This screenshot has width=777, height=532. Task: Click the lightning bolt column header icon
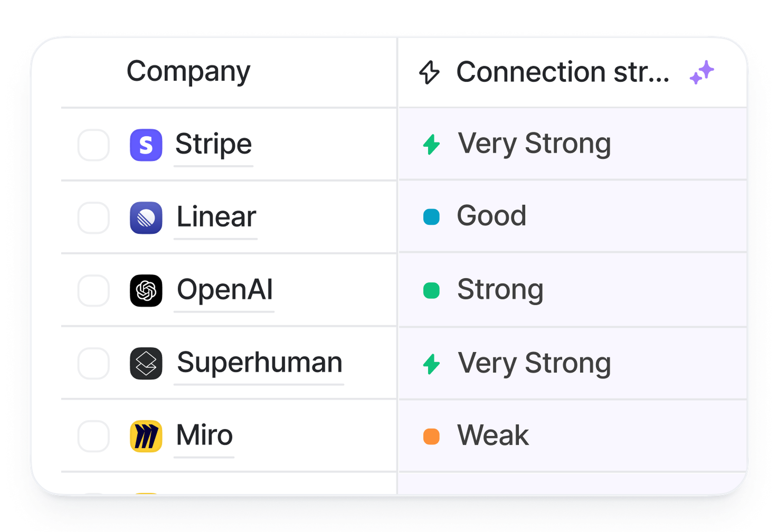coord(429,72)
